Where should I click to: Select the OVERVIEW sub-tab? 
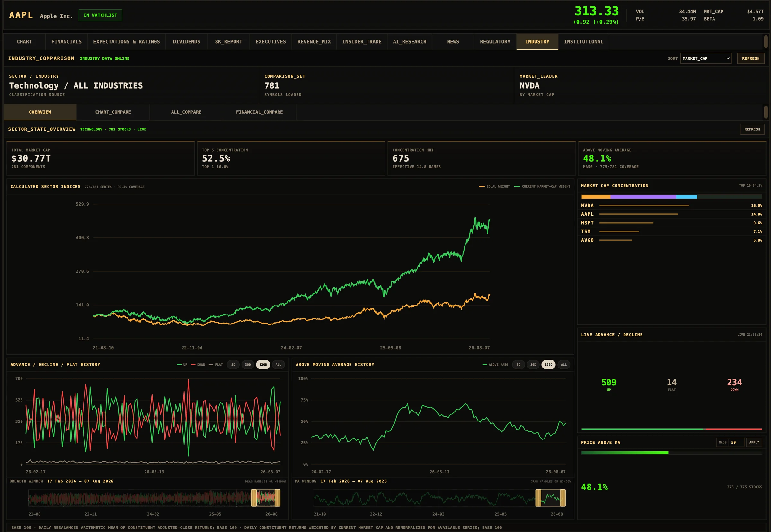point(40,112)
